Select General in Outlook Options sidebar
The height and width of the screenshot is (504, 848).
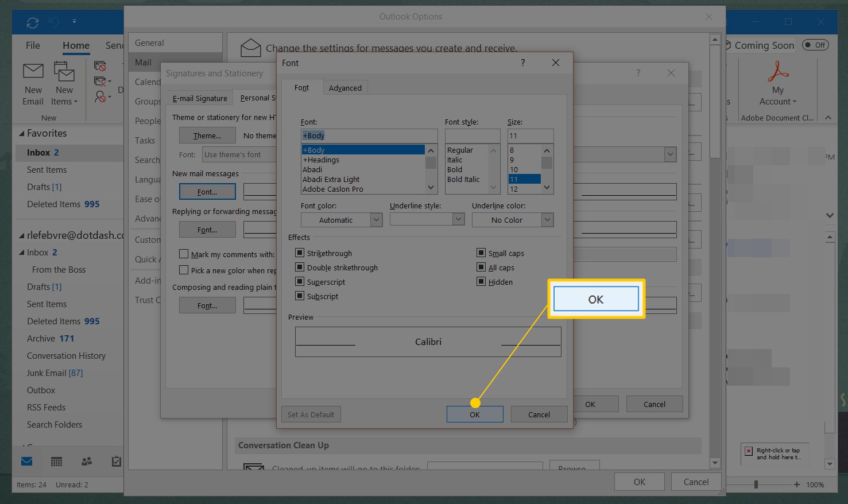pos(175,43)
